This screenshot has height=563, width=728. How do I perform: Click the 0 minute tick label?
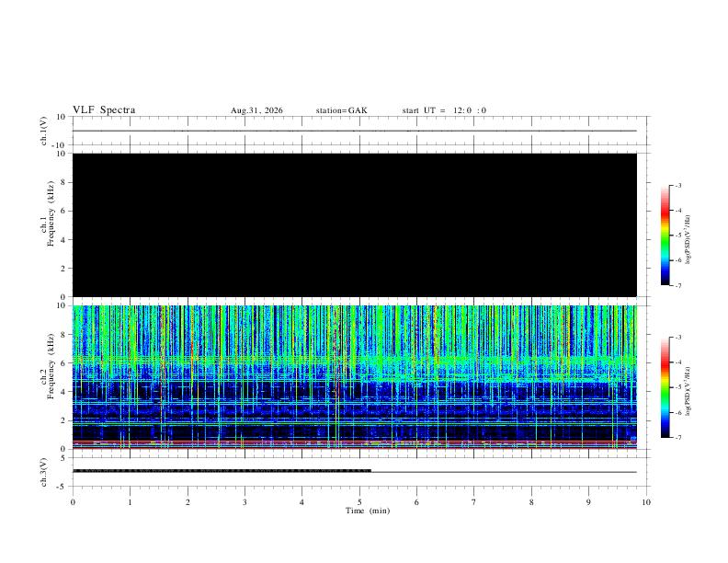(x=73, y=502)
